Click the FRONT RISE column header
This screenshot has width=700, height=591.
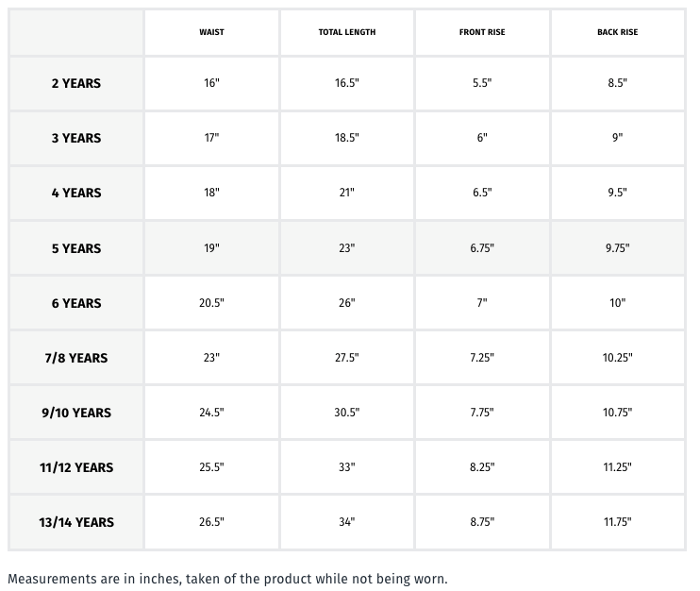482,32
